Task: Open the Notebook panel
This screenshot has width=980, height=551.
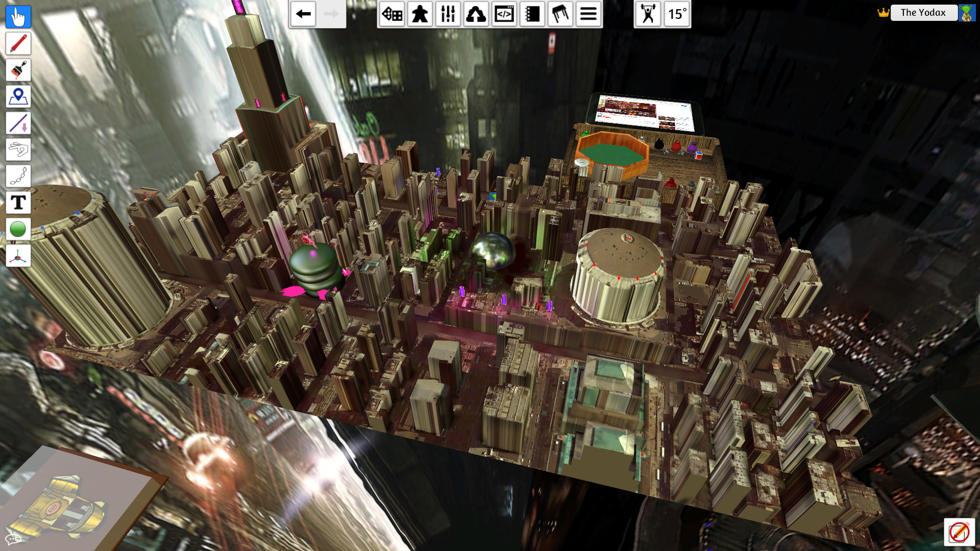Action: click(x=532, y=14)
